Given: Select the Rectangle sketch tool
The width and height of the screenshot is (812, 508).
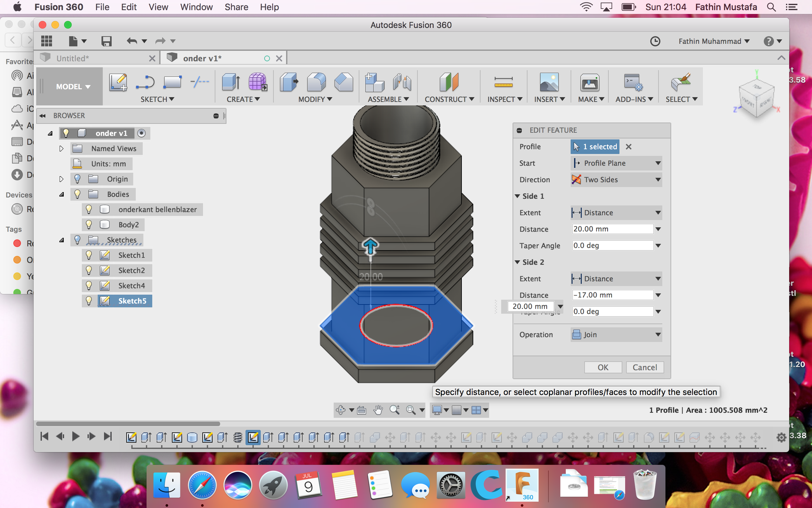Looking at the screenshot, I should coord(173,82).
